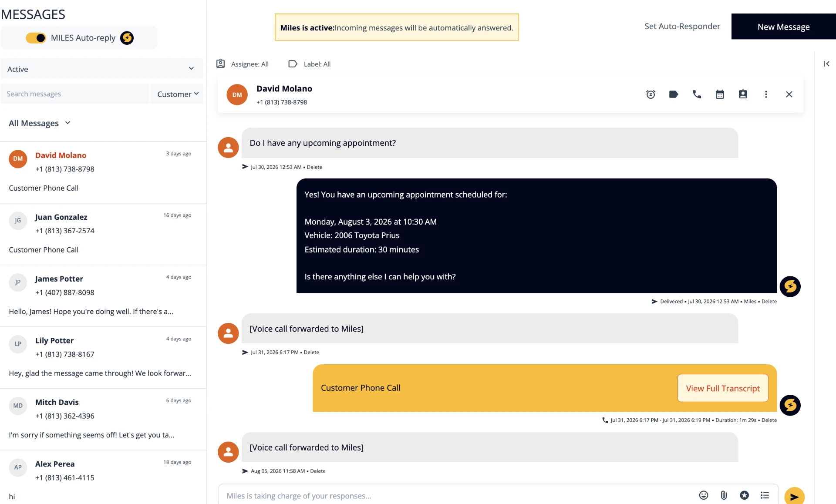Open the Assignee: All filter
This screenshot has width=836, height=504.
click(243, 64)
